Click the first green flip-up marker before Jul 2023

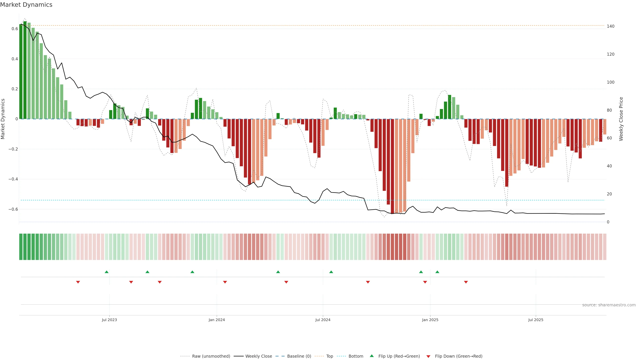tap(106, 272)
